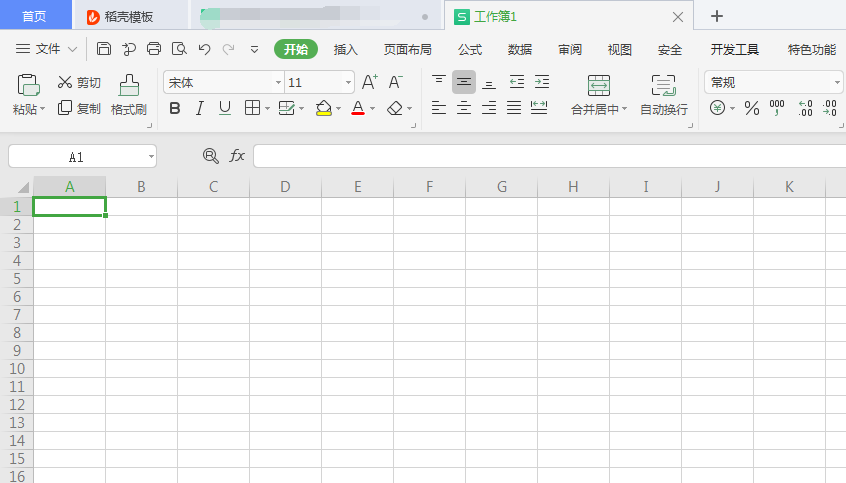Open the font name 宋体 dropdown
The width and height of the screenshot is (846, 483).
pos(278,83)
